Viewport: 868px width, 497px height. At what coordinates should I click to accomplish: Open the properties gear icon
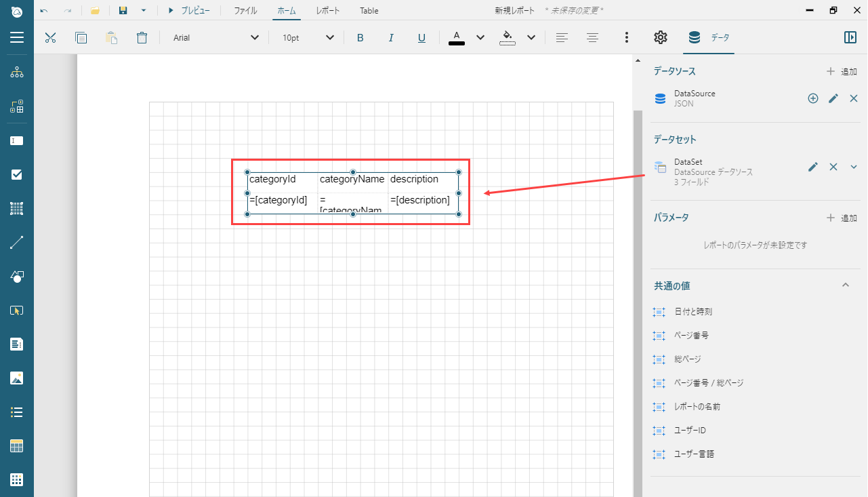pyautogui.click(x=660, y=38)
